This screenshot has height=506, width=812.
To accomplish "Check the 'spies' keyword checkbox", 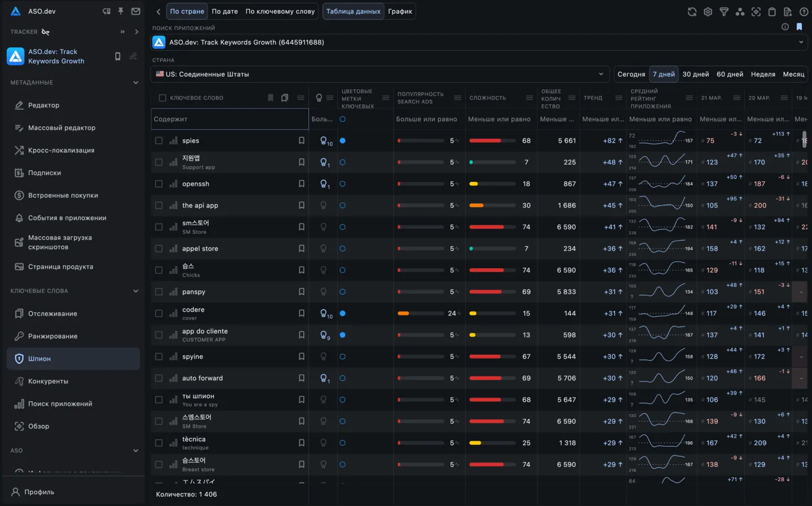I will (159, 141).
